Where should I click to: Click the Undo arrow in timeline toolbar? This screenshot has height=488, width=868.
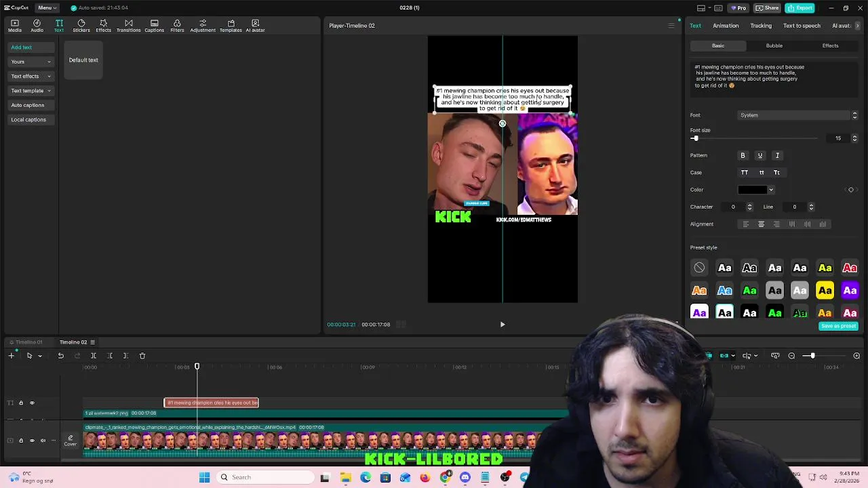click(60, 356)
